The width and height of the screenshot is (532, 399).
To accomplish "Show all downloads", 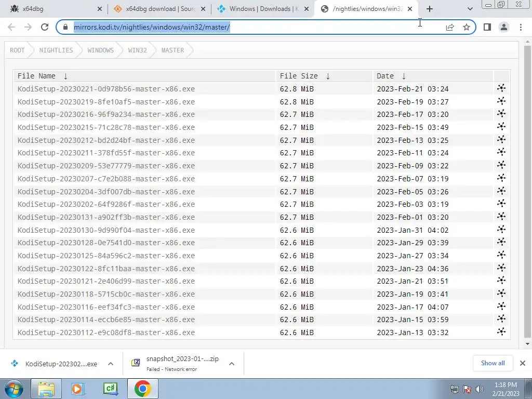I will pyautogui.click(x=493, y=363).
